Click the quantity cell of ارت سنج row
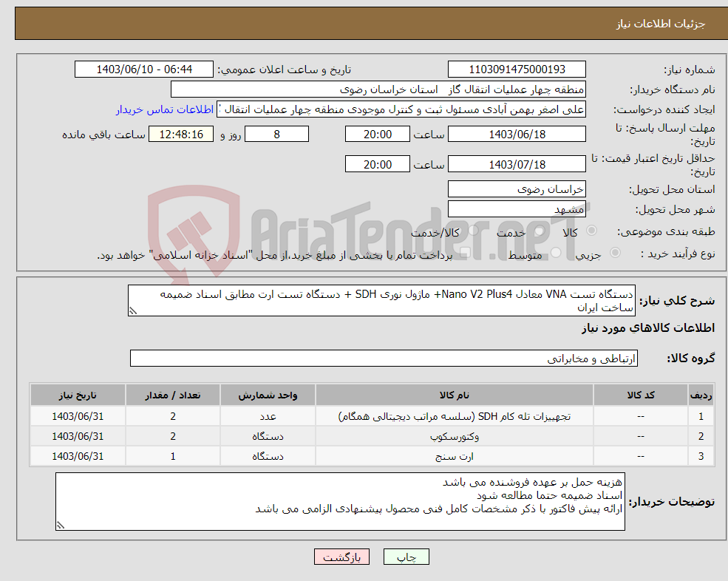Image resolution: width=728 pixels, height=581 pixels. tap(173, 456)
